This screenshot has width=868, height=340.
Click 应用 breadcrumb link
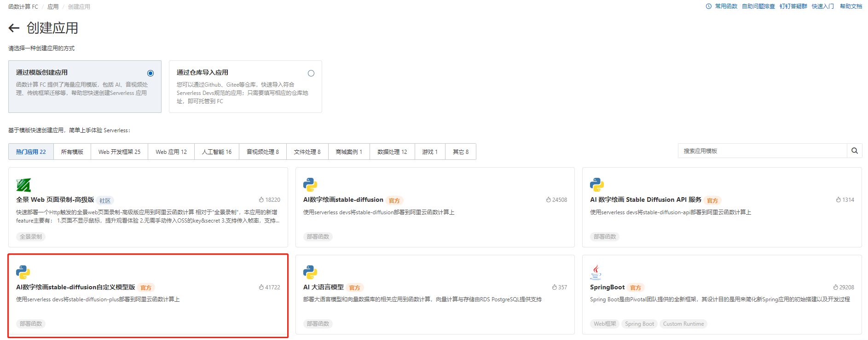click(53, 7)
